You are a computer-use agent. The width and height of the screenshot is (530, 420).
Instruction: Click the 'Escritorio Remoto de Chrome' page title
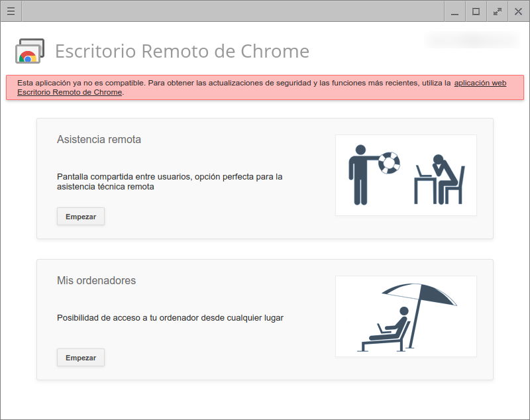click(182, 51)
